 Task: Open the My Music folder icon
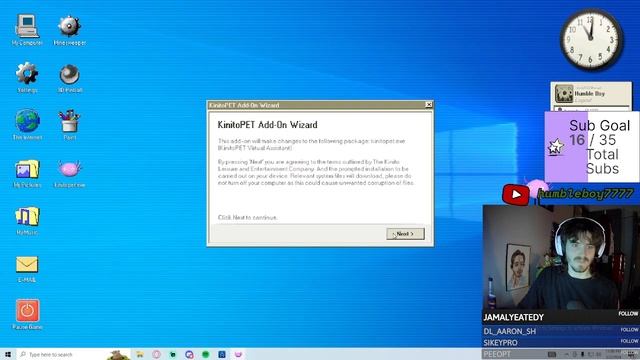[27, 220]
